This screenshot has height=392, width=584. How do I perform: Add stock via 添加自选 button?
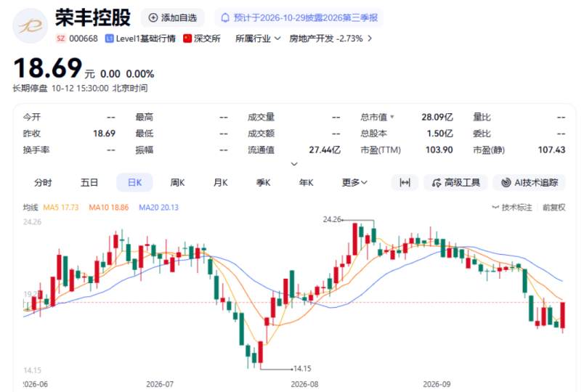point(172,17)
